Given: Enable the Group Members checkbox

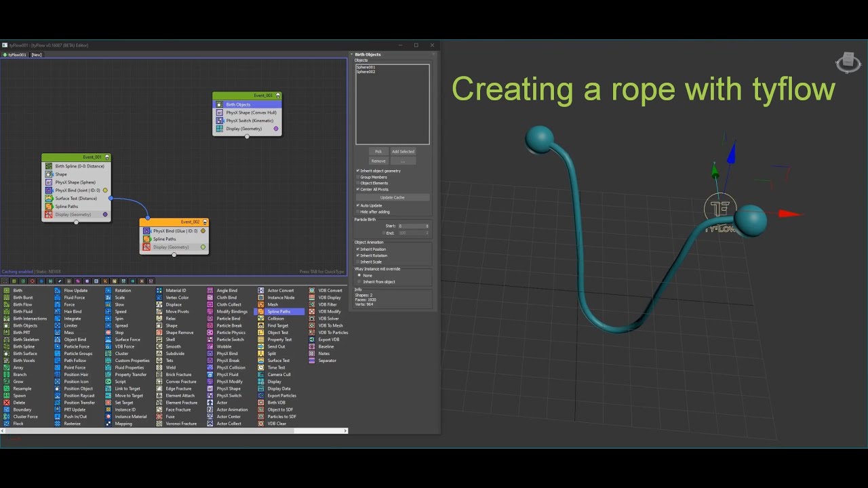Looking at the screenshot, I should [358, 177].
